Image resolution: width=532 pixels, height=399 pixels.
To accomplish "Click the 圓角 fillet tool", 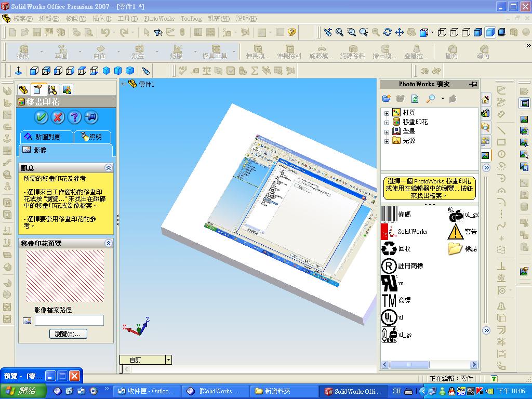I will coord(452,51).
